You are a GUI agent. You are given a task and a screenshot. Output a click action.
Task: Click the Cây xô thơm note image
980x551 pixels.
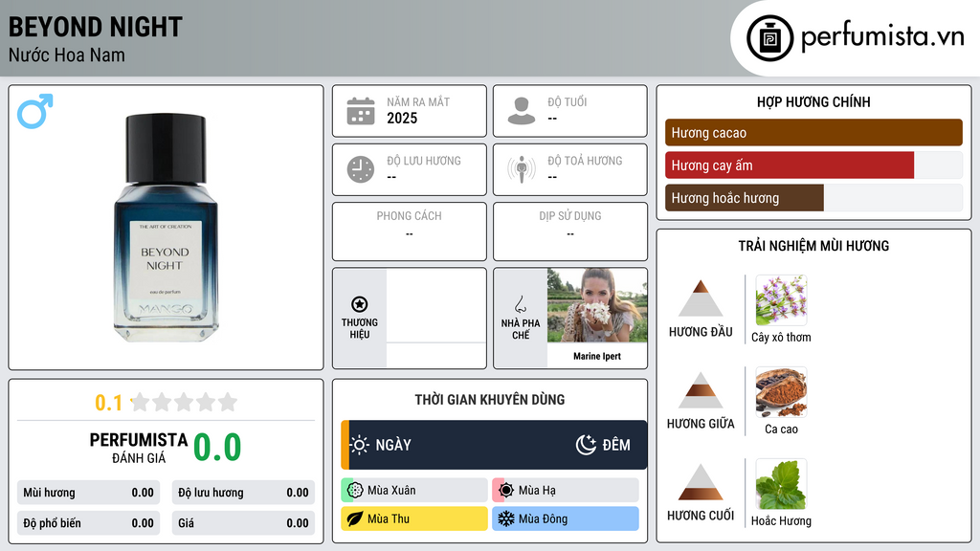click(x=781, y=299)
